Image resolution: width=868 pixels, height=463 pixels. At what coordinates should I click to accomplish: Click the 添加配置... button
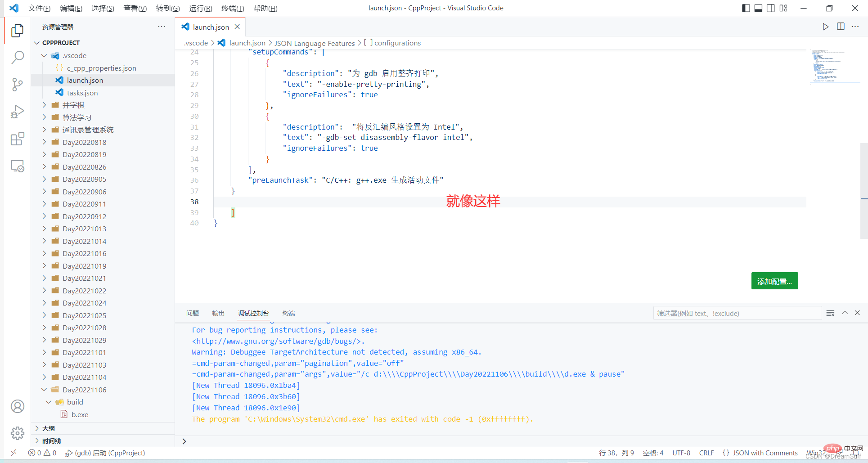point(774,281)
